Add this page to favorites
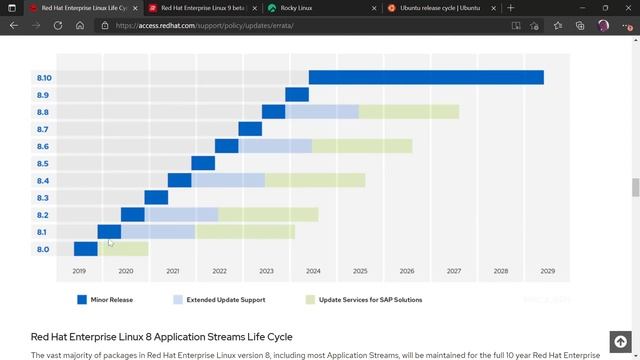This screenshot has width=640, height=360. (534, 26)
